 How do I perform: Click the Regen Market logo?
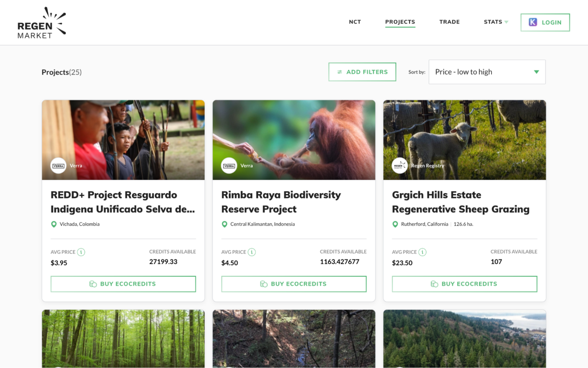[41, 23]
